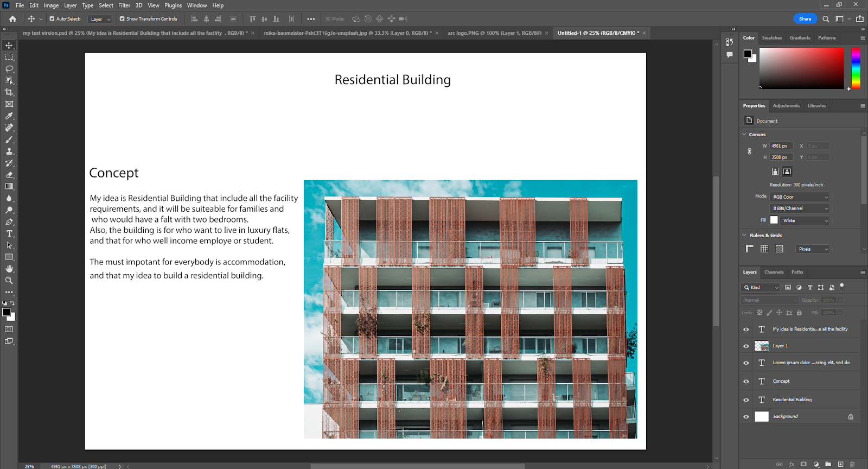The width and height of the screenshot is (868, 469).
Task: Click the rainbow hue slider strip
Action: (x=856, y=68)
